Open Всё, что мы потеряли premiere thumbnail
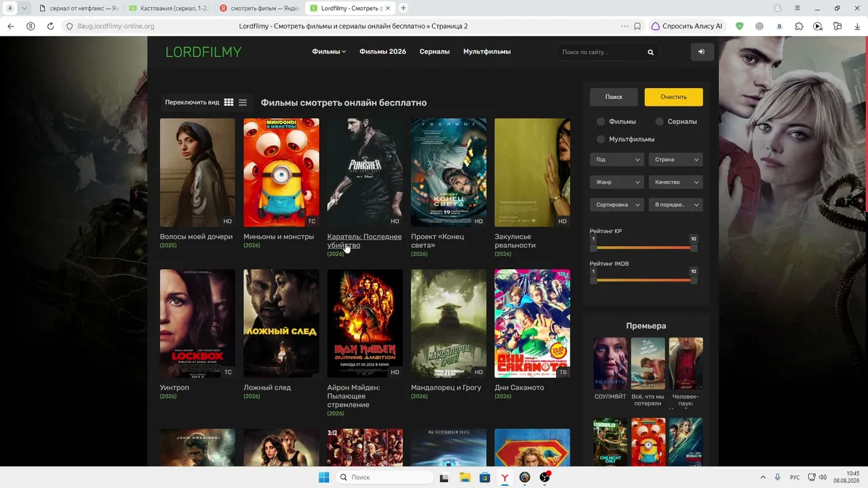Image resolution: width=868 pixels, height=488 pixels. [x=648, y=363]
